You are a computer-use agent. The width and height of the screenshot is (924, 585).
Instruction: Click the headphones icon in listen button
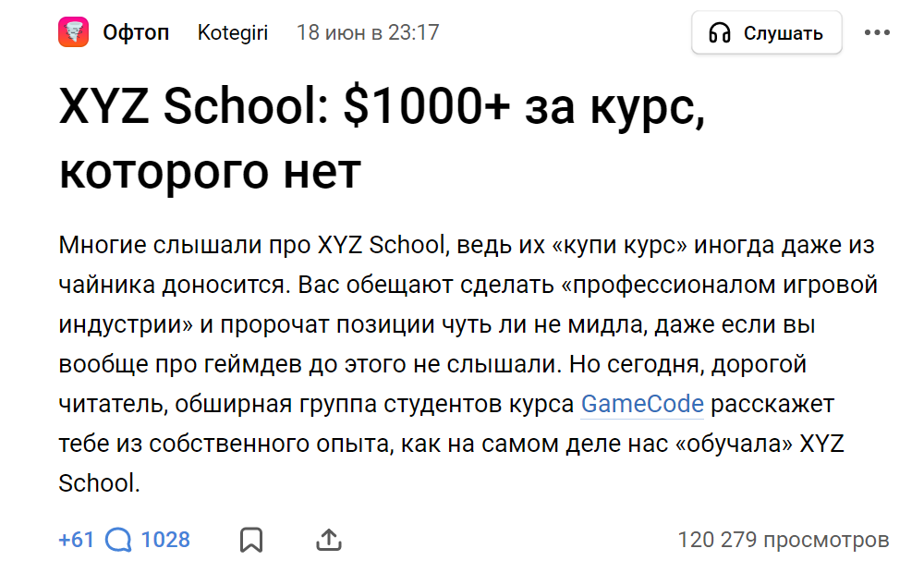tap(720, 34)
